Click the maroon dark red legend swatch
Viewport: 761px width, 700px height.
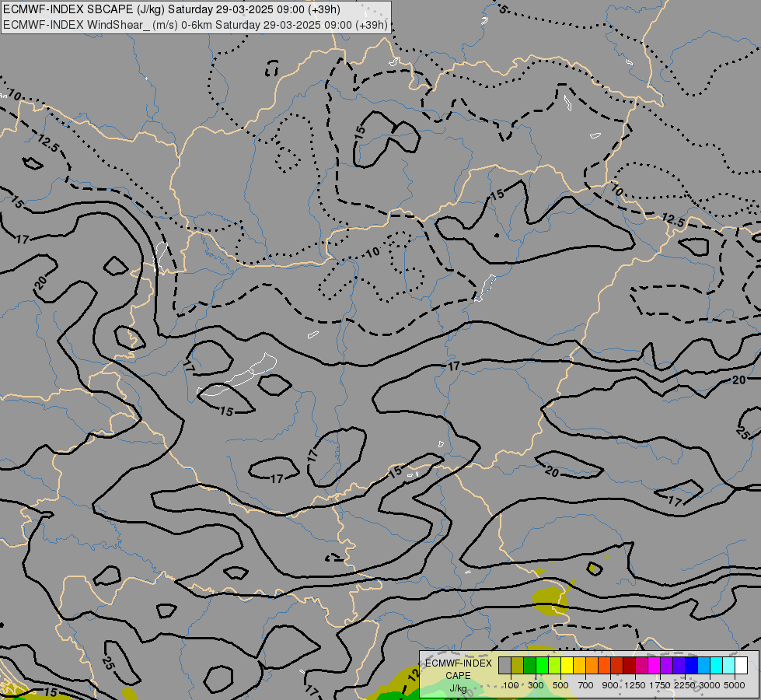coord(630,666)
